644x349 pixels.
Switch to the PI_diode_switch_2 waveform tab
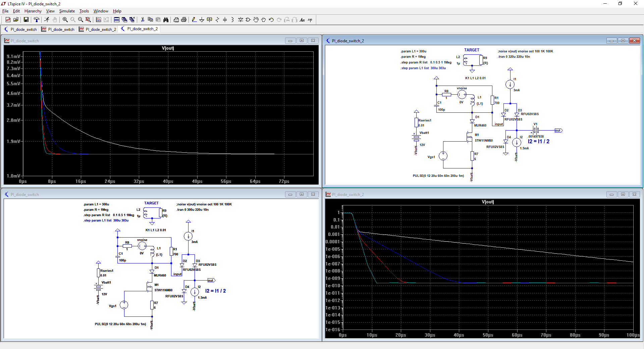coord(97,29)
